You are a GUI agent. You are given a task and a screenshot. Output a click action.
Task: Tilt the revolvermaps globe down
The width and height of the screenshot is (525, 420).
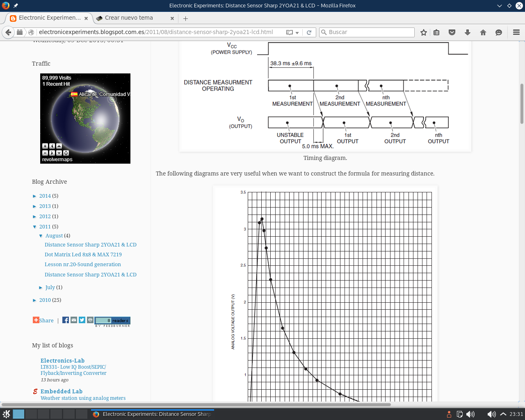[x=59, y=153]
